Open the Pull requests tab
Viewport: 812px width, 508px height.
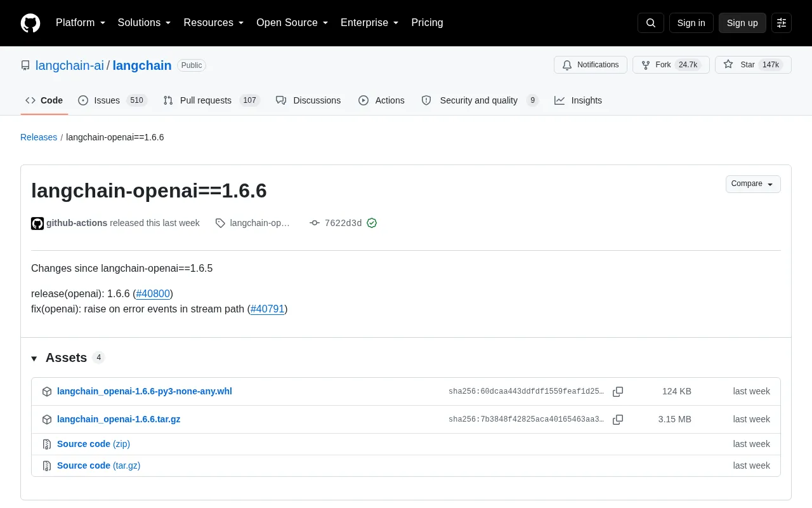211,100
